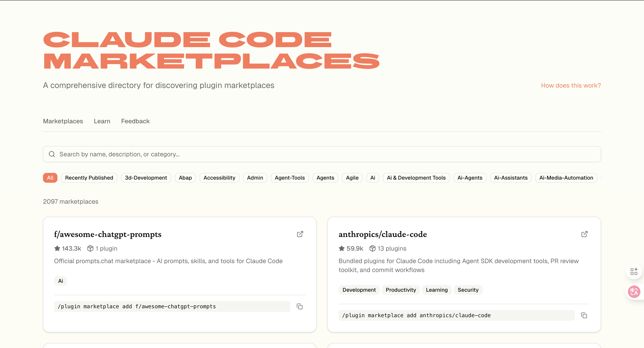
Task: Open the anthropics/claude-code marketplace title
Action: click(383, 234)
